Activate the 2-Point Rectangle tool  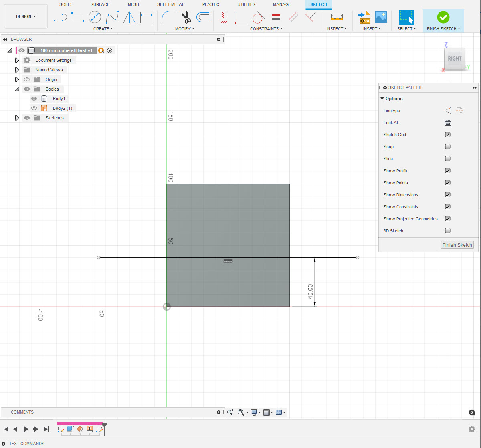pyautogui.click(x=77, y=17)
